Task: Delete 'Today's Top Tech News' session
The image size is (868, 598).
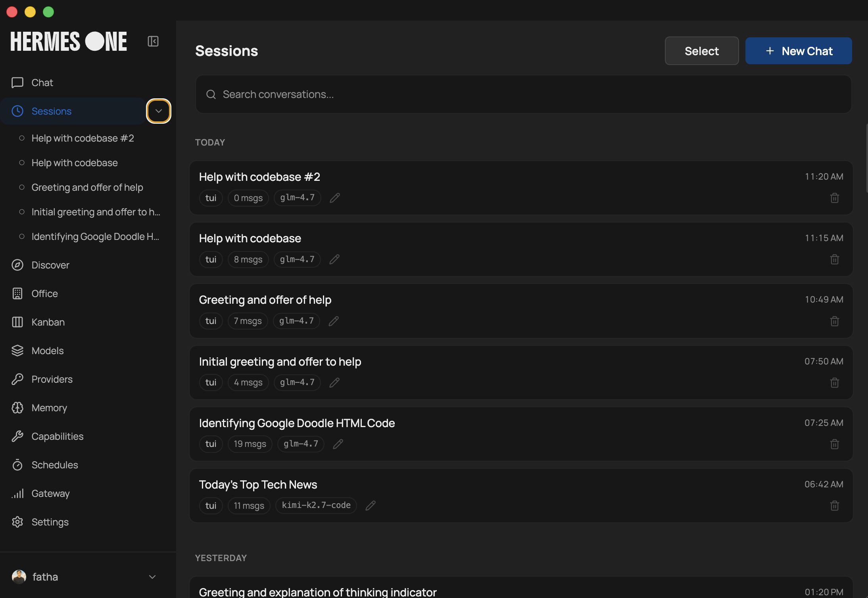Action: point(835,506)
